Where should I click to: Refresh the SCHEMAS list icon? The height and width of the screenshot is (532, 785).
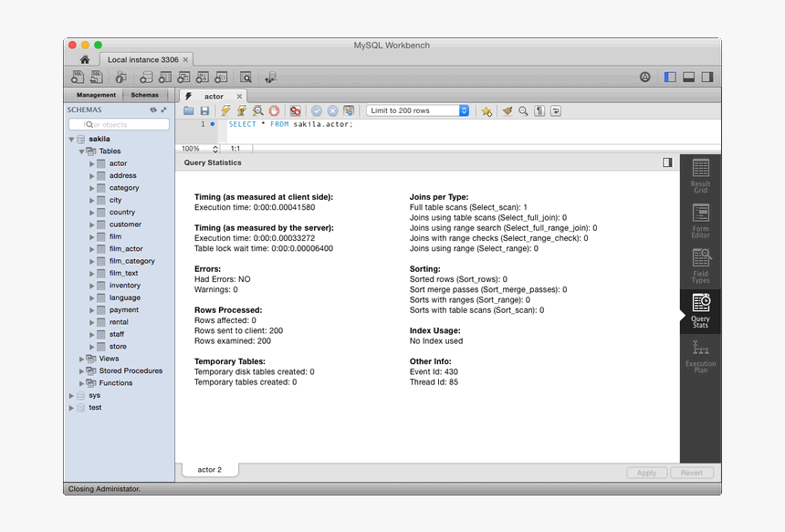(153, 110)
